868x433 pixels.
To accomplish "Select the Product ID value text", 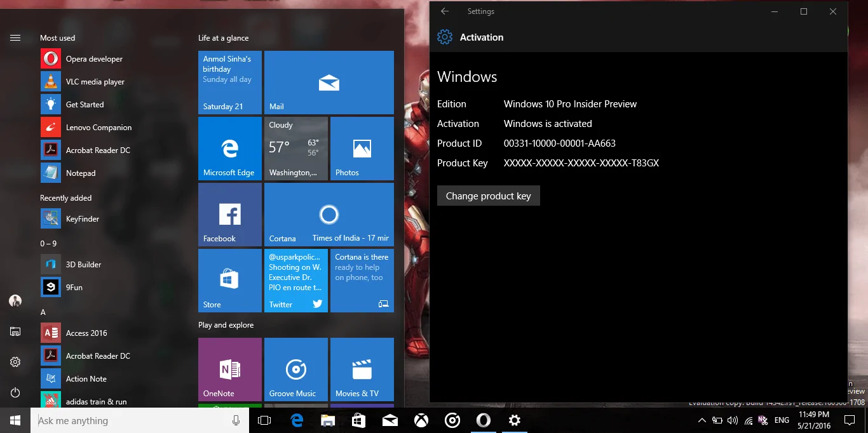I will tap(560, 143).
